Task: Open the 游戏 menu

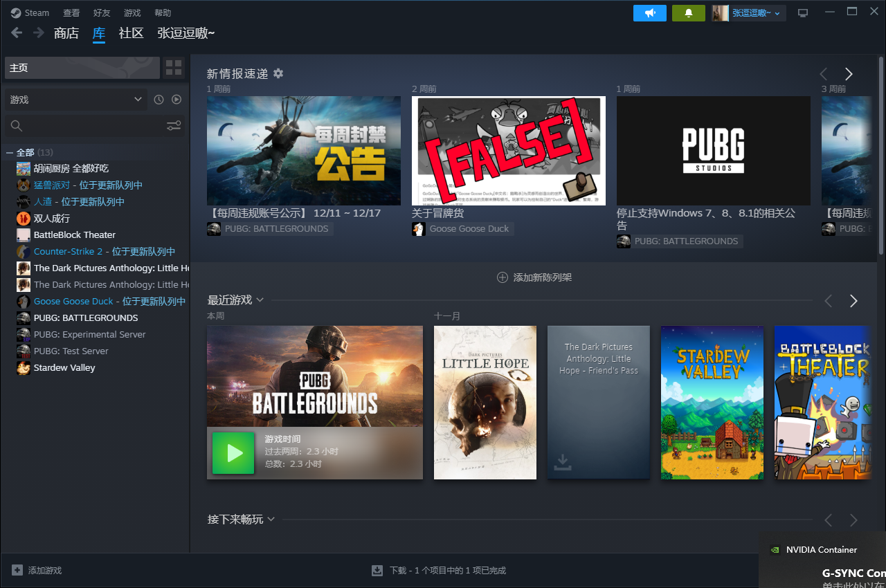Action: click(x=132, y=13)
